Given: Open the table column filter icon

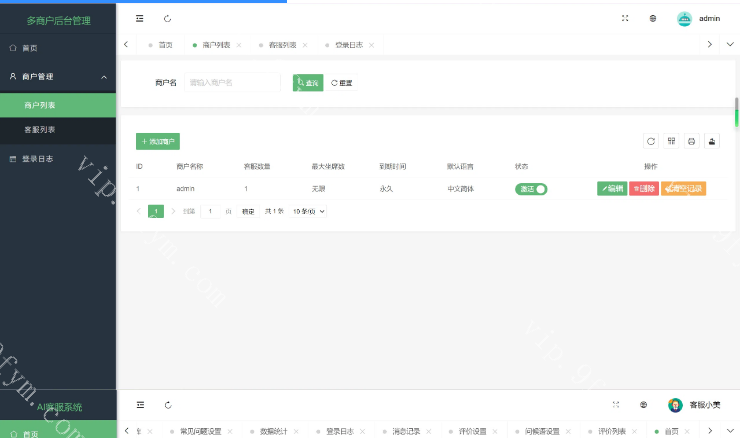Looking at the screenshot, I should click(x=672, y=142).
